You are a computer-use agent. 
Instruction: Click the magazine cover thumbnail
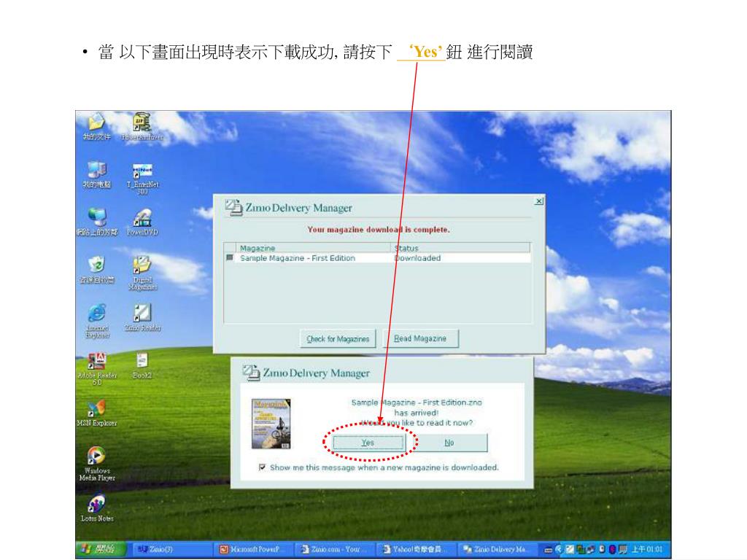pos(271,424)
